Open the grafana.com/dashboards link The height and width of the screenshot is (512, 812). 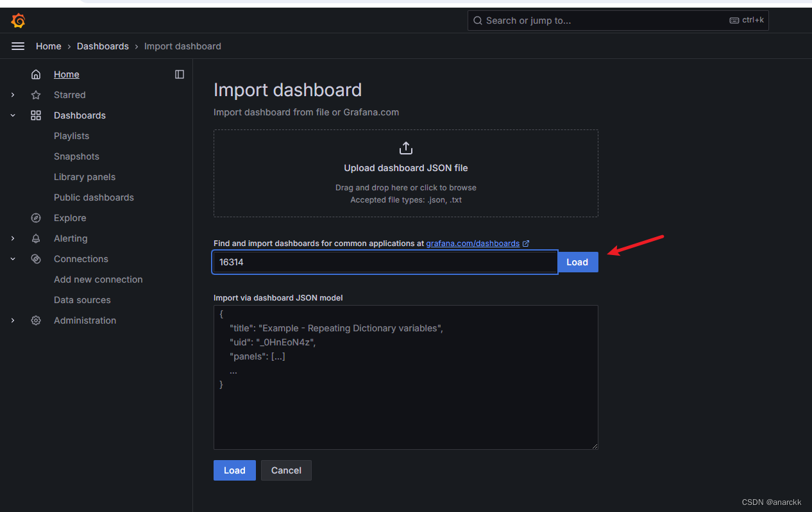tap(473, 244)
